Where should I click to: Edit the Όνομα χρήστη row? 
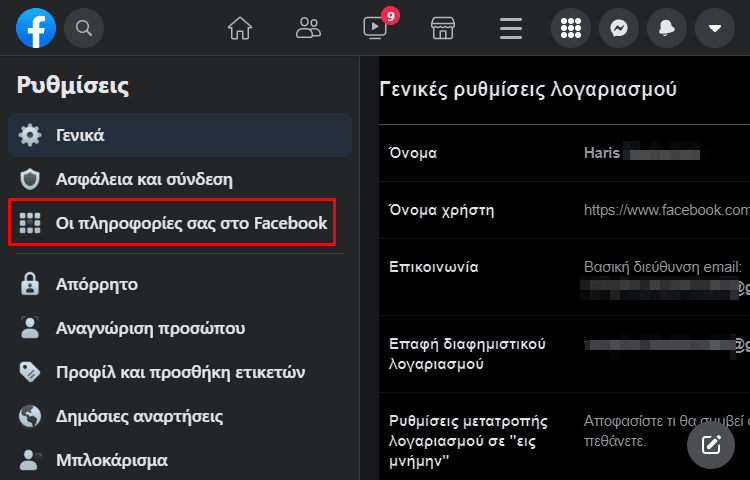(x=564, y=210)
